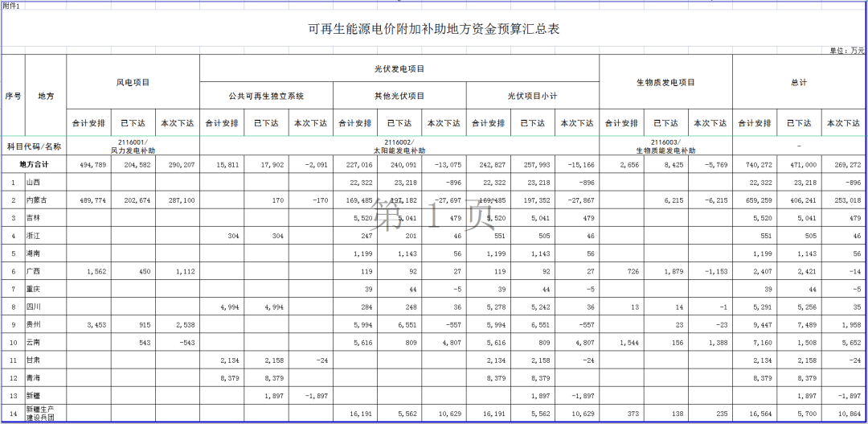Select the 广西 wind cell 1,562
The width and height of the screenshot is (868, 424).
pos(88,272)
